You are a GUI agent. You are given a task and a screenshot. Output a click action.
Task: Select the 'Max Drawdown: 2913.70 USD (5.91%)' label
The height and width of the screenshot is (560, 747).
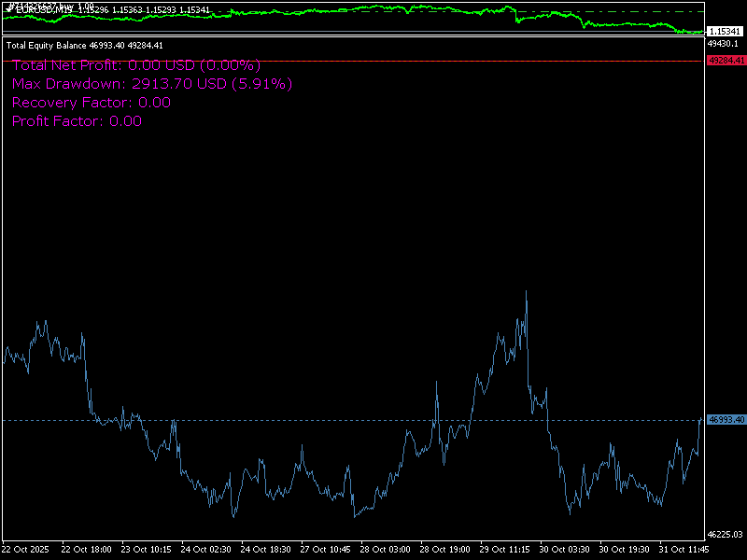coord(152,84)
